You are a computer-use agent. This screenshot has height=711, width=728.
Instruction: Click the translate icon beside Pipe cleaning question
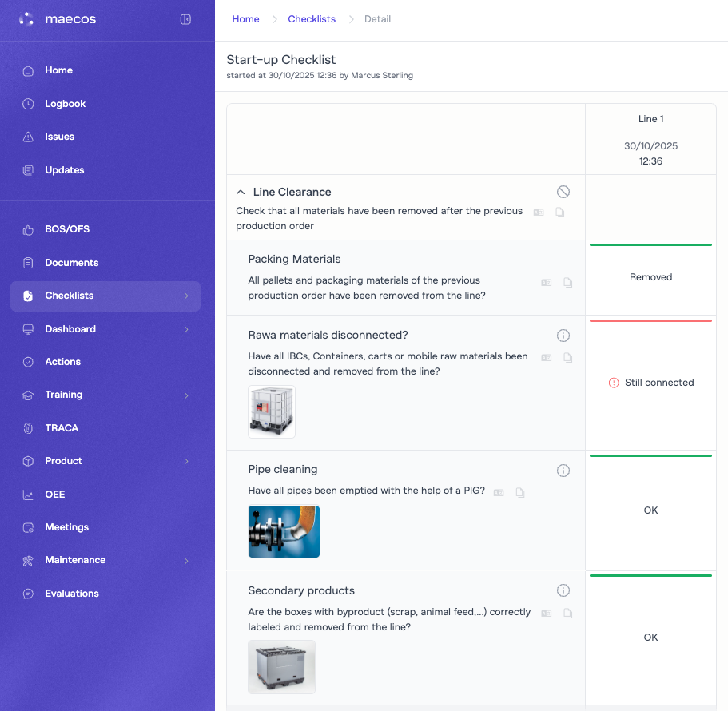coord(499,493)
